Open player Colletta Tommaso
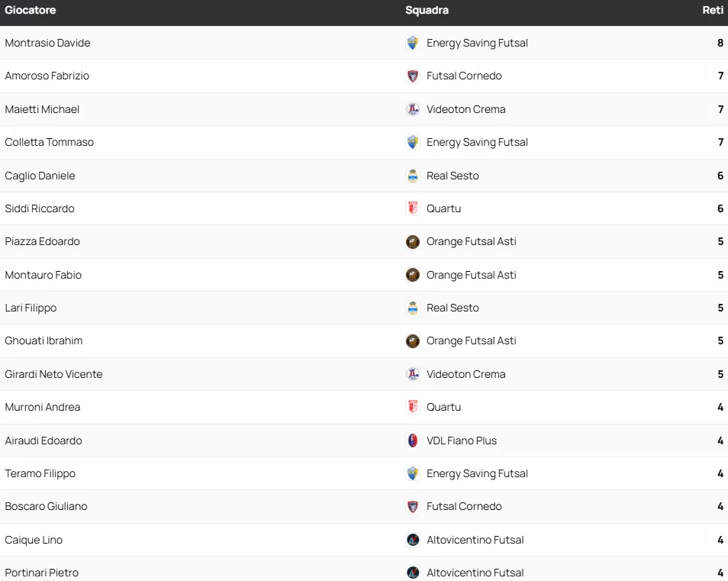 [x=49, y=142]
